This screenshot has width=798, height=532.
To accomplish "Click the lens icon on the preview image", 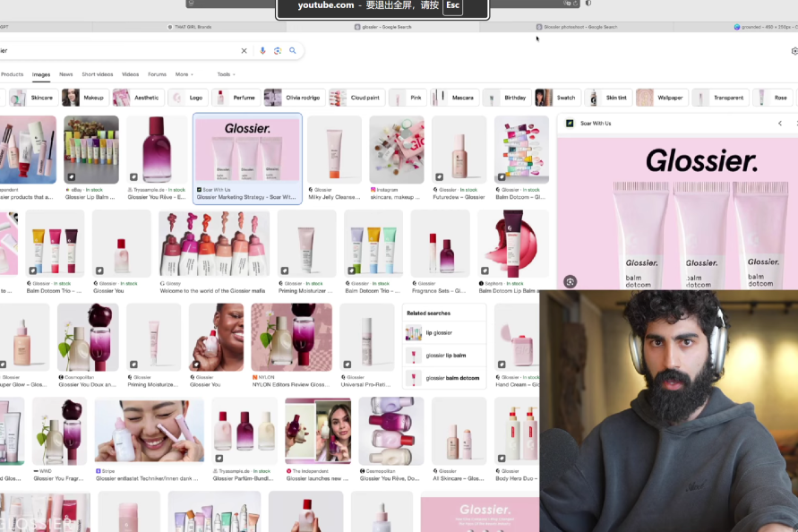I will pyautogui.click(x=570, y=281).
